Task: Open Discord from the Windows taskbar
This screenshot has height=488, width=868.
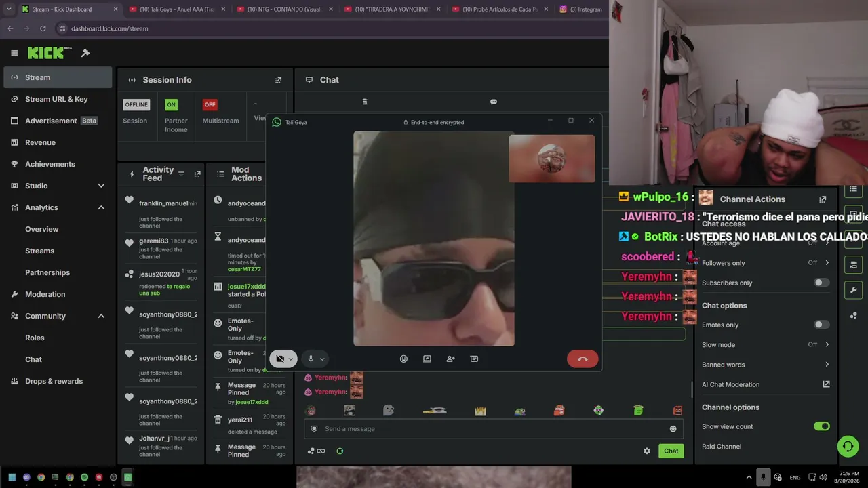Action: pos(26,477)
